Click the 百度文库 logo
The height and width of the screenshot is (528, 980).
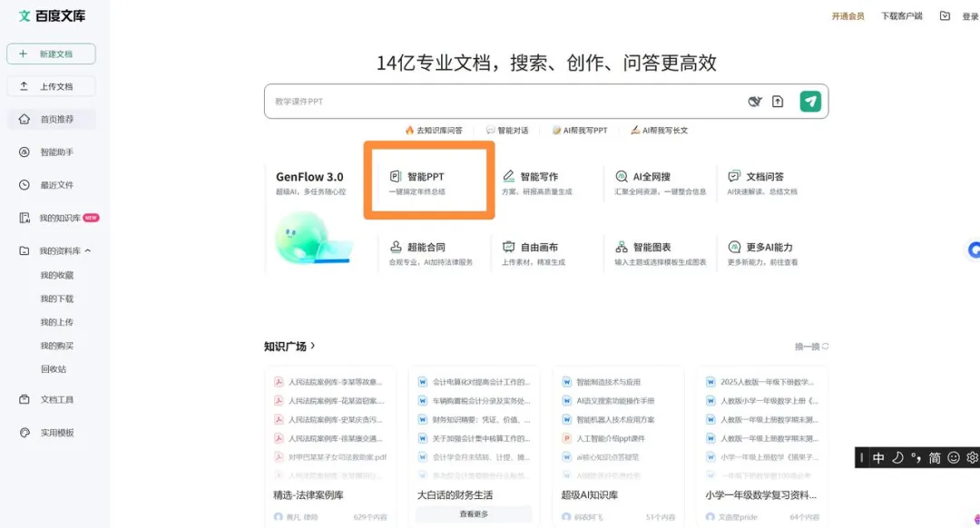52,15
